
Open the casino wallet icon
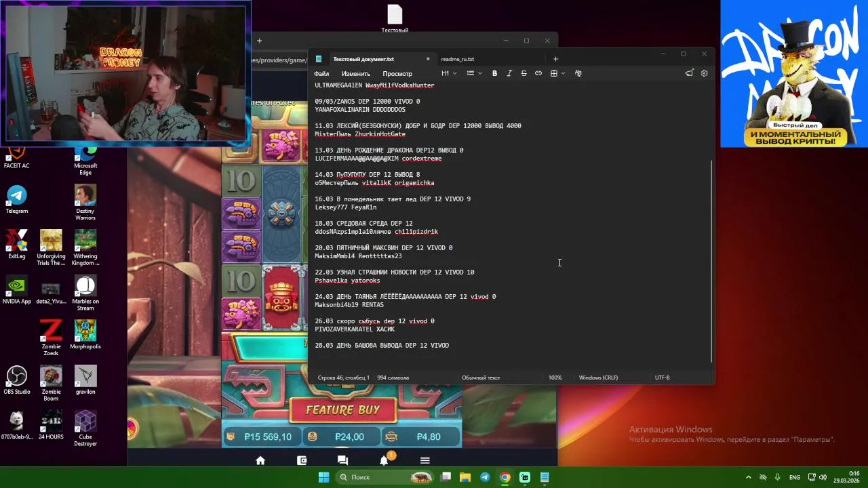302,460
